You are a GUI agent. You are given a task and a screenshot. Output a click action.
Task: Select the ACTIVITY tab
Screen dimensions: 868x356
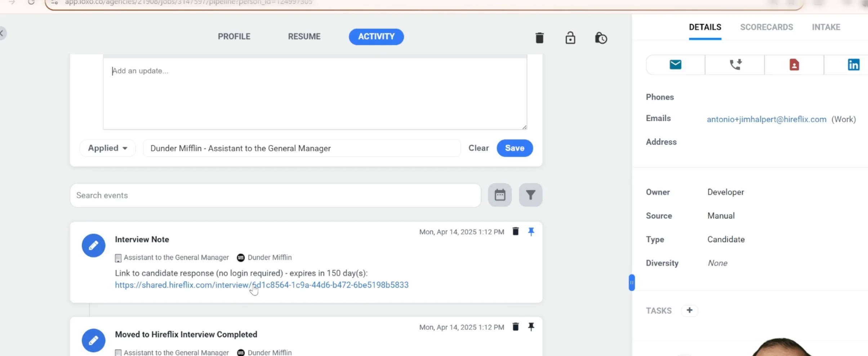[376, 36]
